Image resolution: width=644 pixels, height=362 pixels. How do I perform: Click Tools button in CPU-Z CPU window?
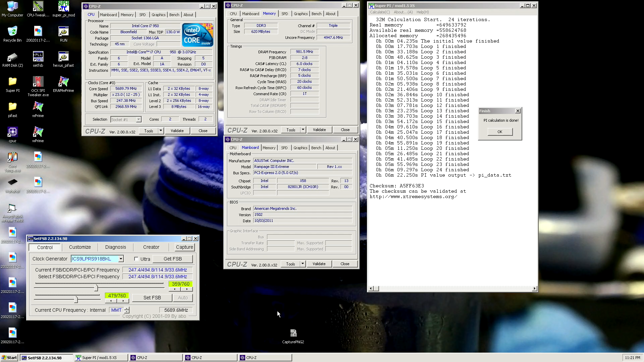point(149,131)
